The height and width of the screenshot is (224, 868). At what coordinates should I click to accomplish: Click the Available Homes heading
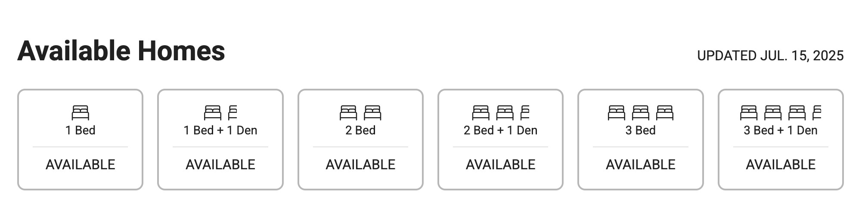click(x=121, y=51)
